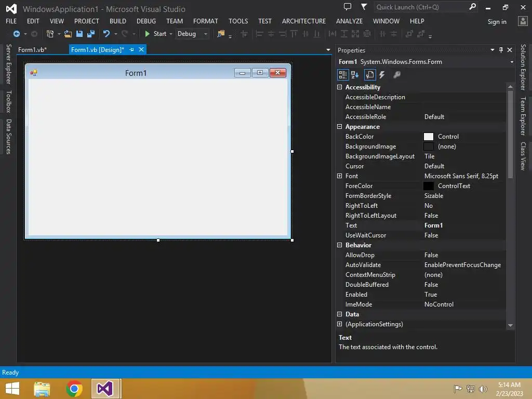The height and width of the screenshot is (399, 532).
Task: Open File Explorer from the taskbar
Action: 42,389
